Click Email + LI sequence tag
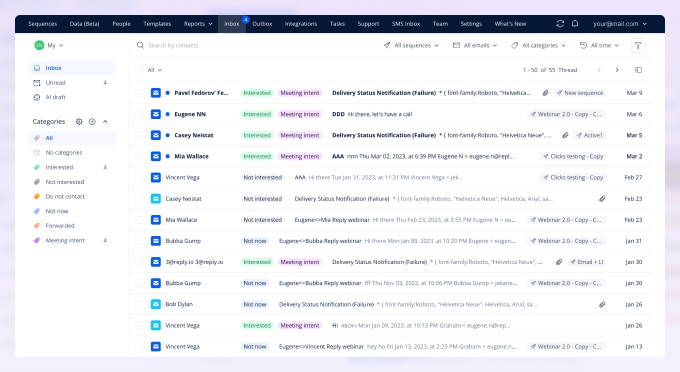The image size is (680, 372). click(586, 262)
